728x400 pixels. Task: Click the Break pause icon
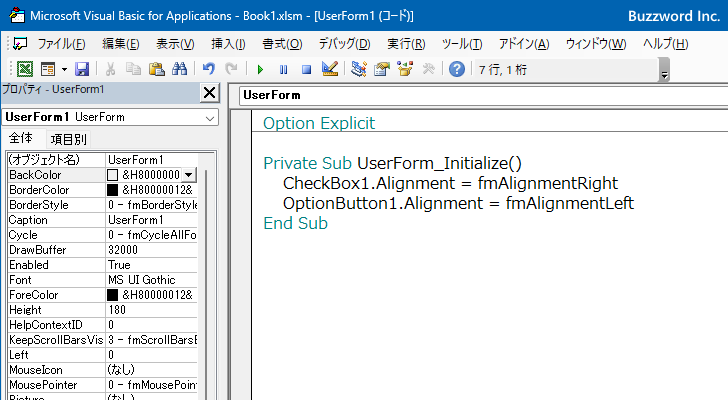tap(283, 70)
